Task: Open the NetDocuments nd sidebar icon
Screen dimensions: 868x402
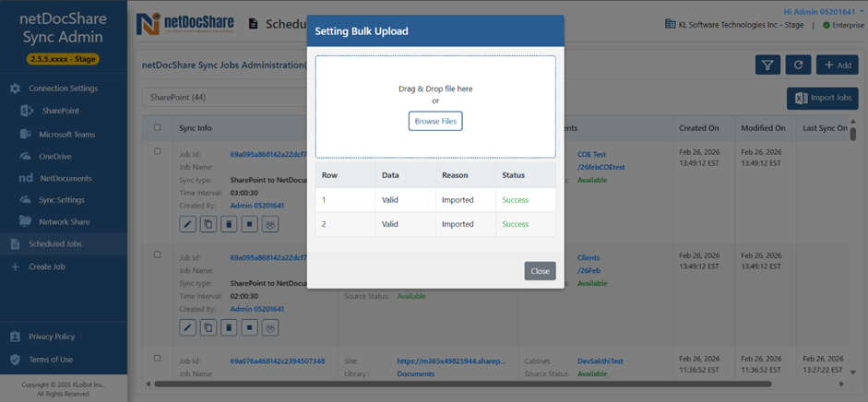Action: pyautogui.click(x=26, y=179)
